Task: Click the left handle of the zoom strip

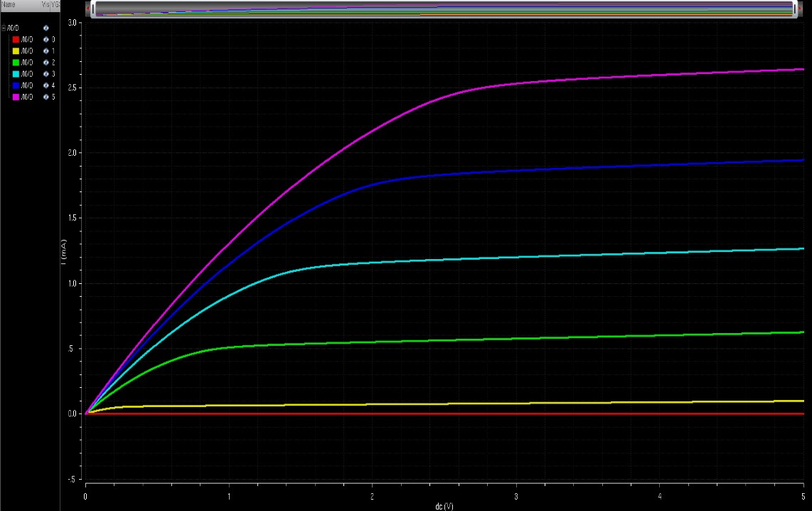Action: tap(90, 9)
